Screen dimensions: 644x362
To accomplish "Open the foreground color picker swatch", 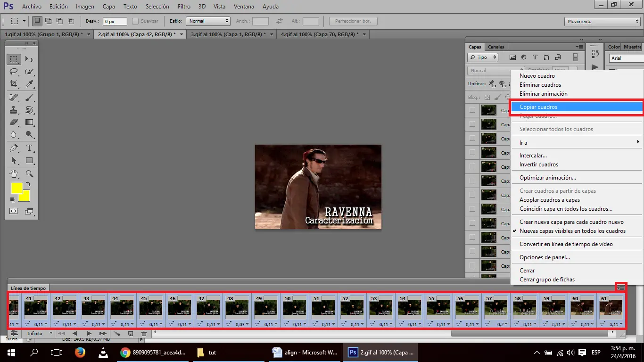I will pos(17,188).
